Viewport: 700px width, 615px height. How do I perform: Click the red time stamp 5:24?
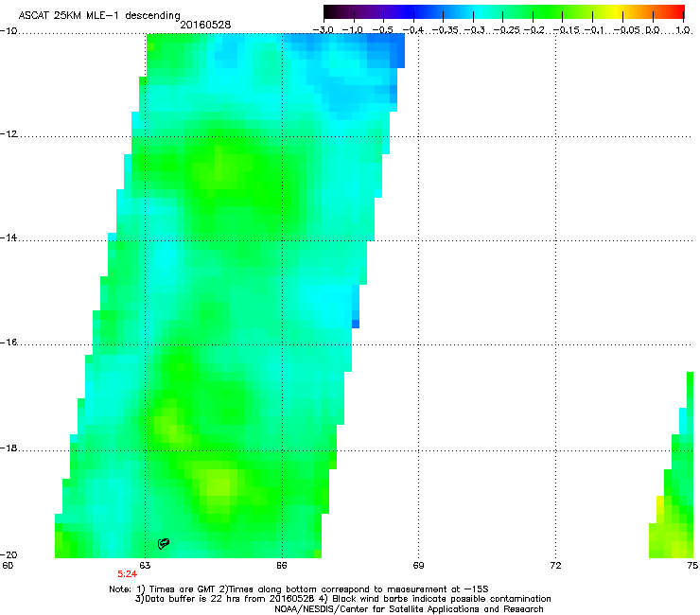tap(128, 574)
